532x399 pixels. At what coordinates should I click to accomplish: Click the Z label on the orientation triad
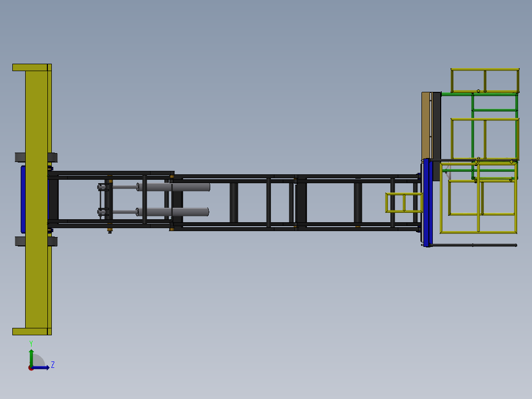[x=53, y=365]
